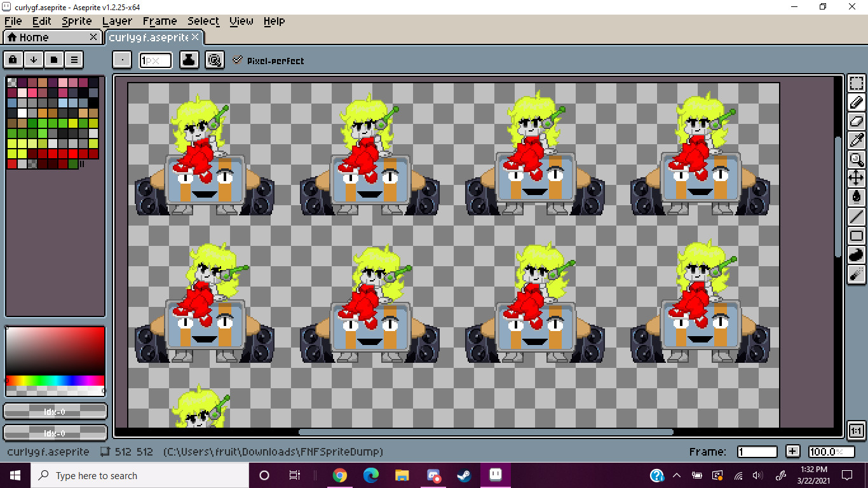Screen dimensions: 868x488
Task: Focus the brush size input field
Action: (156, 60)
